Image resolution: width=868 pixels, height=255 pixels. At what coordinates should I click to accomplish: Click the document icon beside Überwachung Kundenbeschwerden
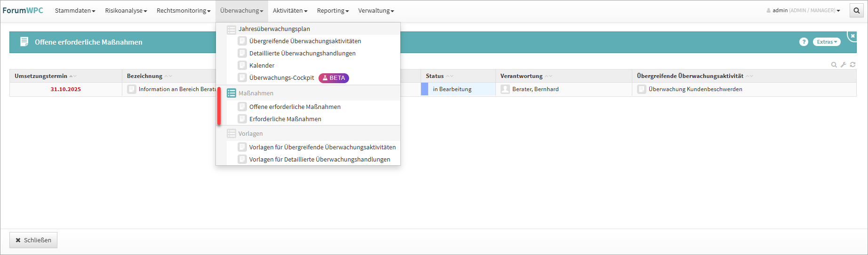[642, 89]
